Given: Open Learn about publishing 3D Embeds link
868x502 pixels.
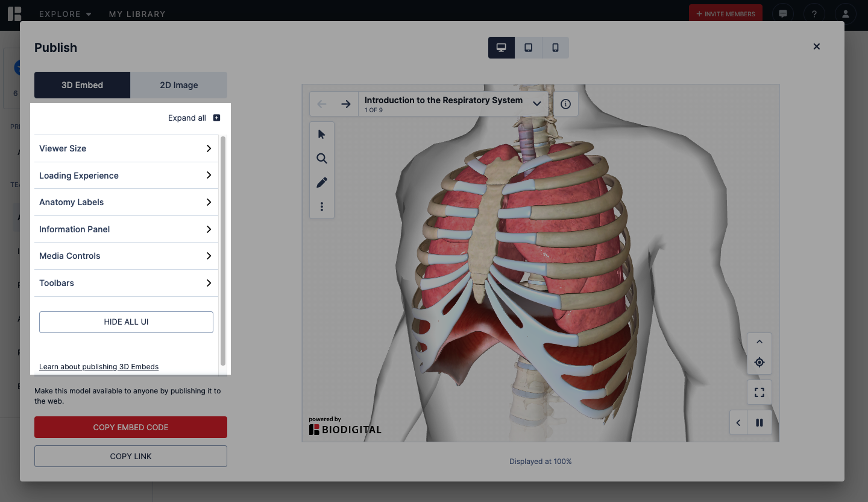Looking at the screenshot, I should click(99, 367).
